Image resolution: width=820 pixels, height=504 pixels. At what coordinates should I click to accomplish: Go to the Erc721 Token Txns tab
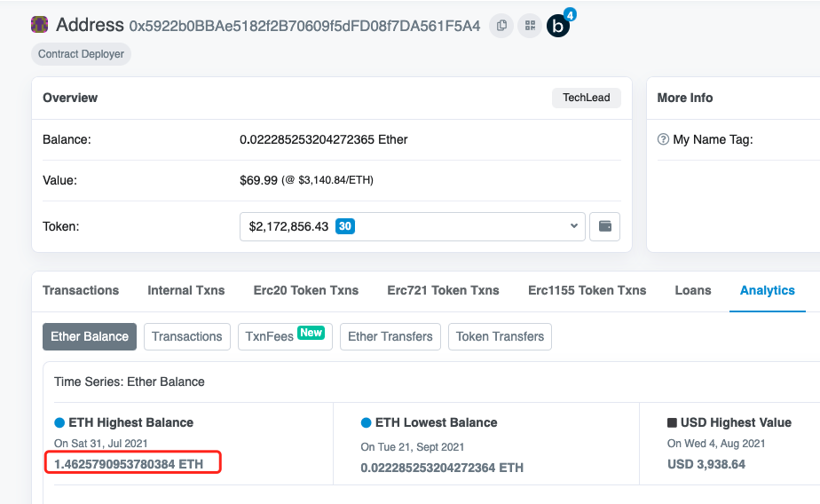pyautogui.click(x=443, y=290)
